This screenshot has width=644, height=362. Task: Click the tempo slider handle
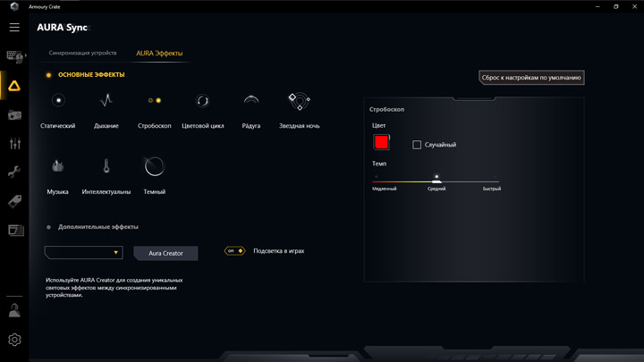tap(436, 181)
